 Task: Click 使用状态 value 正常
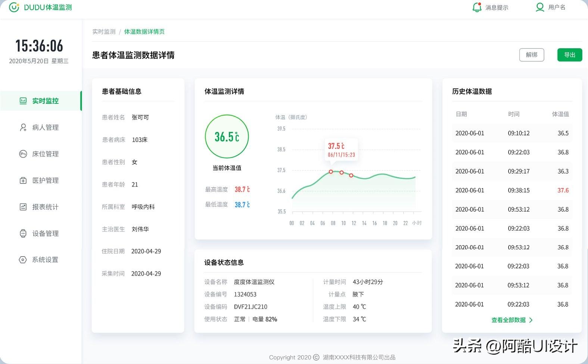(240, 319)
